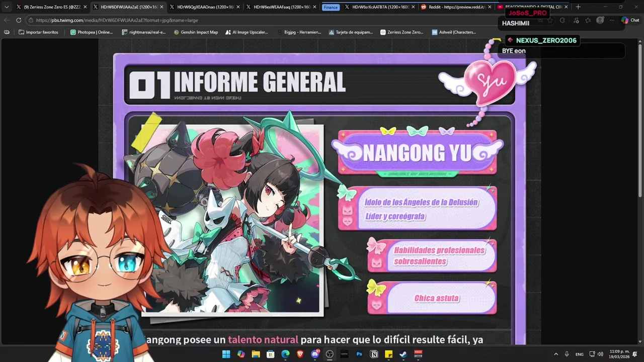Image resolution: width=644 pixels, height=362 pixels.
Task: Open the Bigjpg bookmark
Action: coord(299,32)
